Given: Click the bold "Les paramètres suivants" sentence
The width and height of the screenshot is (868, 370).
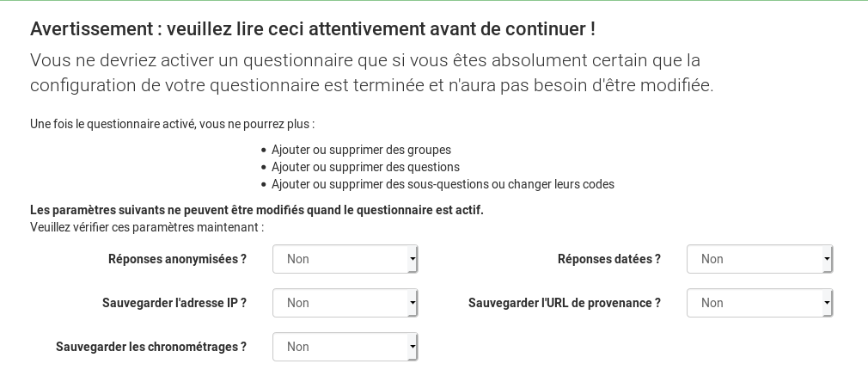Looking at the screenshot, I should [x=257, y=210].
